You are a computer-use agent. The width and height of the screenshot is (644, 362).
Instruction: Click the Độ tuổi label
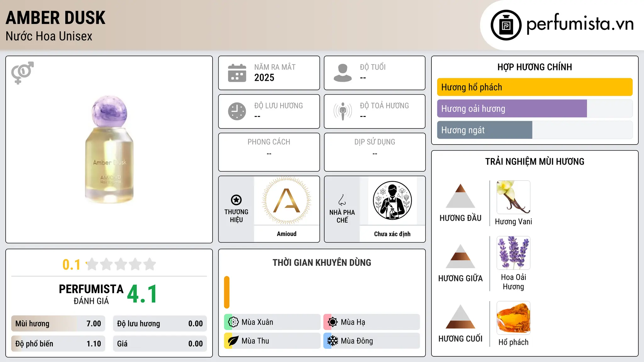[373, 67]
